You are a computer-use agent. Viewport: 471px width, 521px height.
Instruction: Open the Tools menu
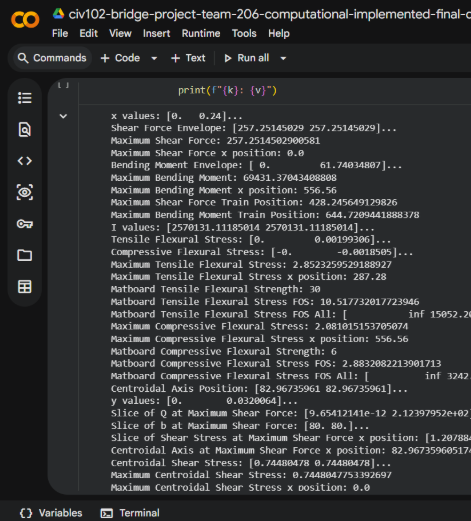coord(244,33)
